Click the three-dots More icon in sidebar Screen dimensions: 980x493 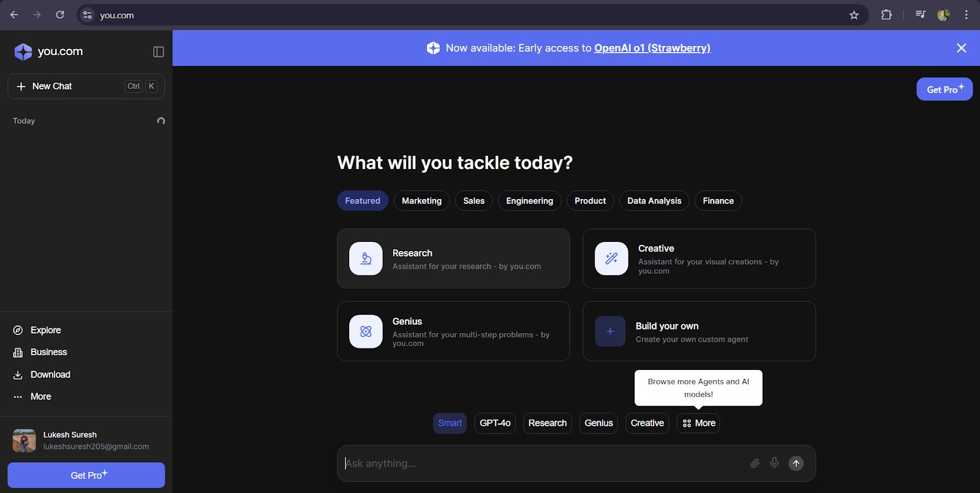point(18,397)
